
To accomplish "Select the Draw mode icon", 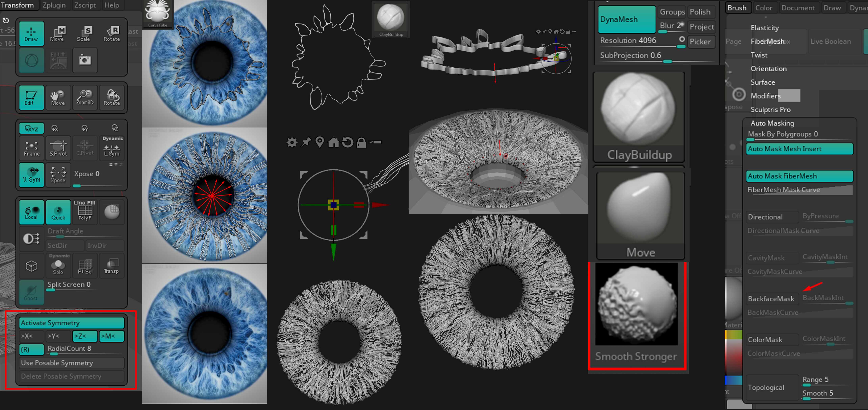I will pos(31,33).
